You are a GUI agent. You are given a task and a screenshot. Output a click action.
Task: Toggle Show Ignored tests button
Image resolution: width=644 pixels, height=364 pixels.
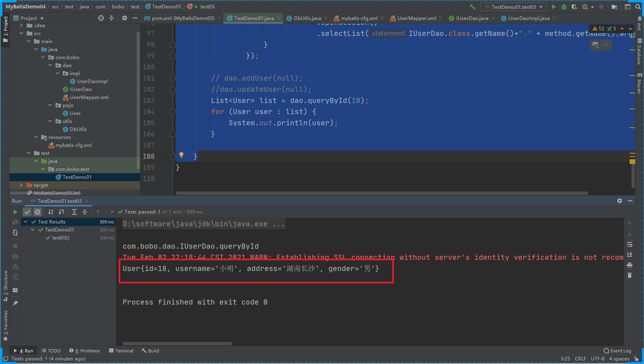click(38, 212)
